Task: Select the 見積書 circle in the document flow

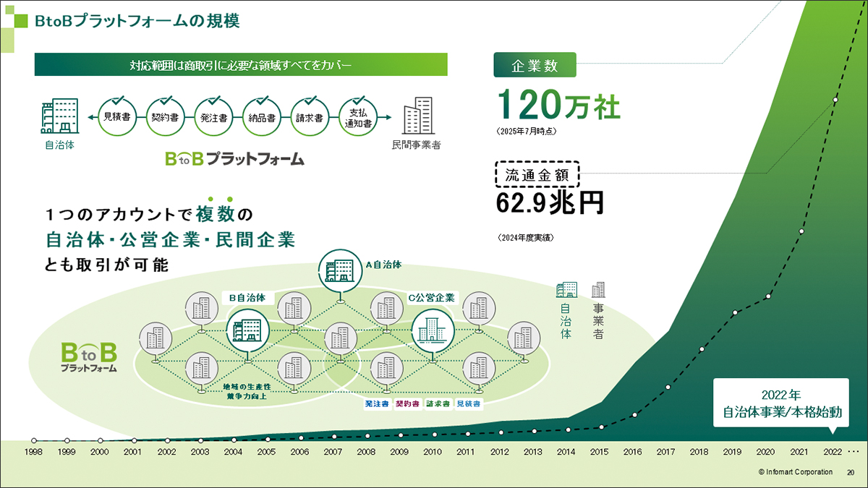Action: 117,116
